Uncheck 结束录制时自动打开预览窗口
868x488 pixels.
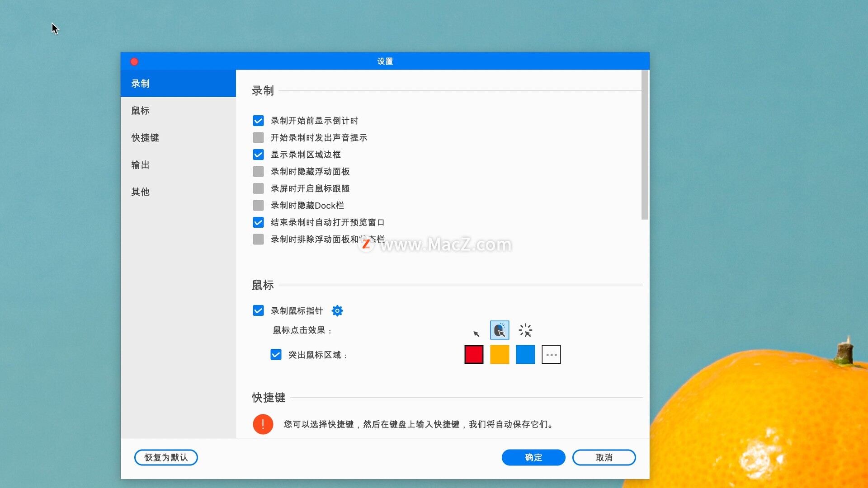click(x=258, y=222)
